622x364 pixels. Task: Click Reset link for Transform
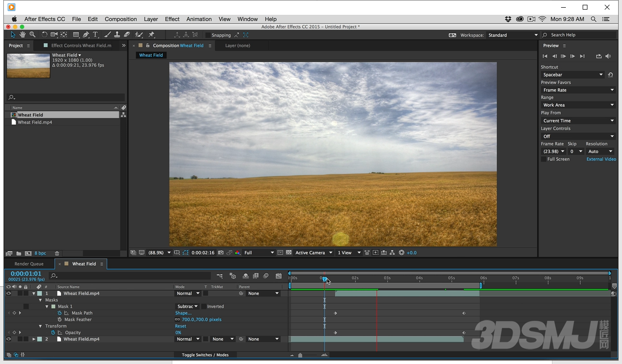coord(180,326)
